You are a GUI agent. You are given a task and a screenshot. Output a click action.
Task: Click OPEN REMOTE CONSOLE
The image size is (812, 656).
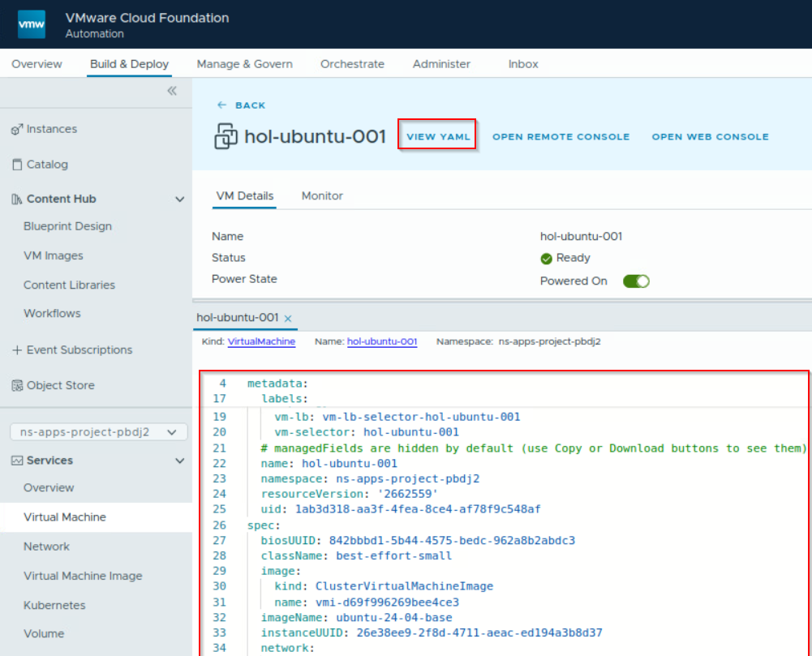click(x=561, y=137)
